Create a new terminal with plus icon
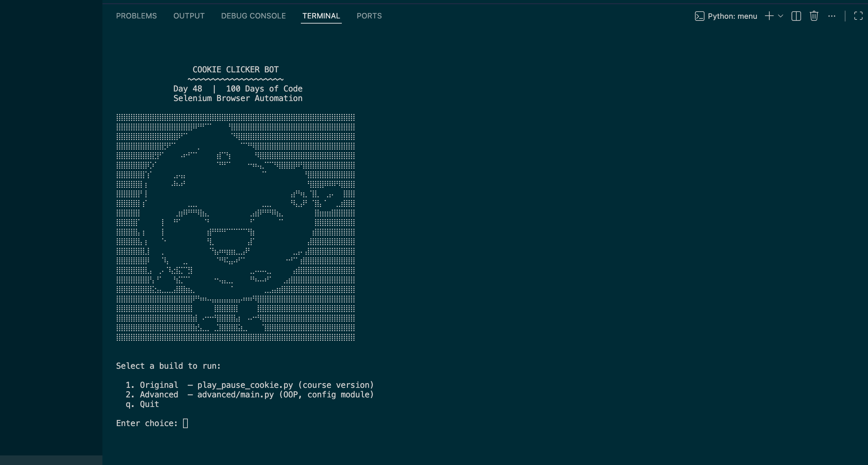Viewport: 868px width, 465px height. (x=769, y=16)
